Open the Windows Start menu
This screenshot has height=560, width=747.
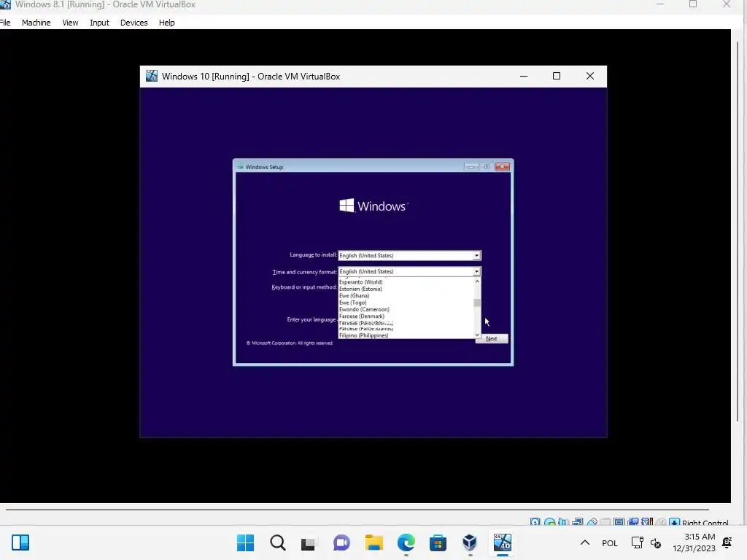[x=246, y=542]
